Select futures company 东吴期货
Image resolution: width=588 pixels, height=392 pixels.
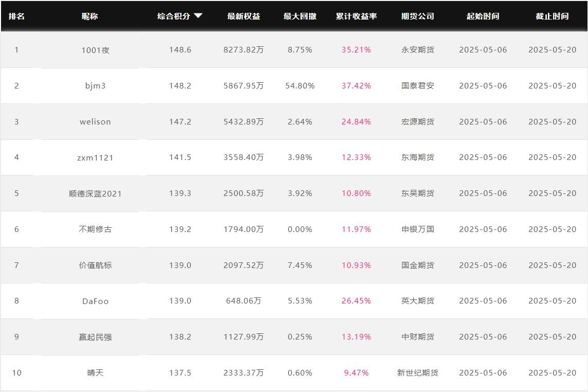pyautogui.click(x=418, y=193)
